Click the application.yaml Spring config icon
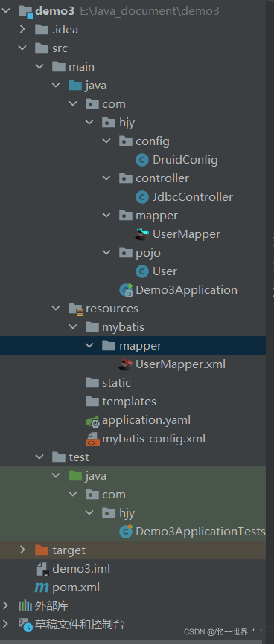Screen dimensions: 274x644 click(92, 420)
